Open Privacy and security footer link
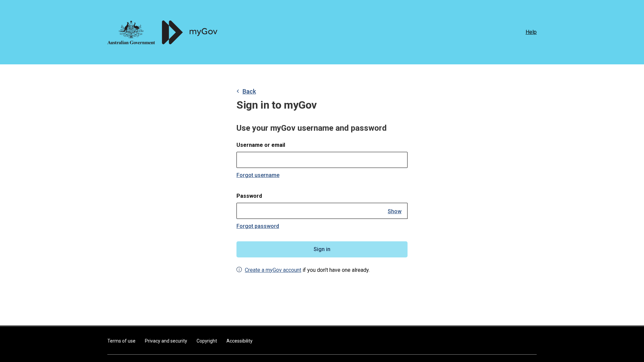The height and width of the screenshot is (362, 644). (166, 341)
